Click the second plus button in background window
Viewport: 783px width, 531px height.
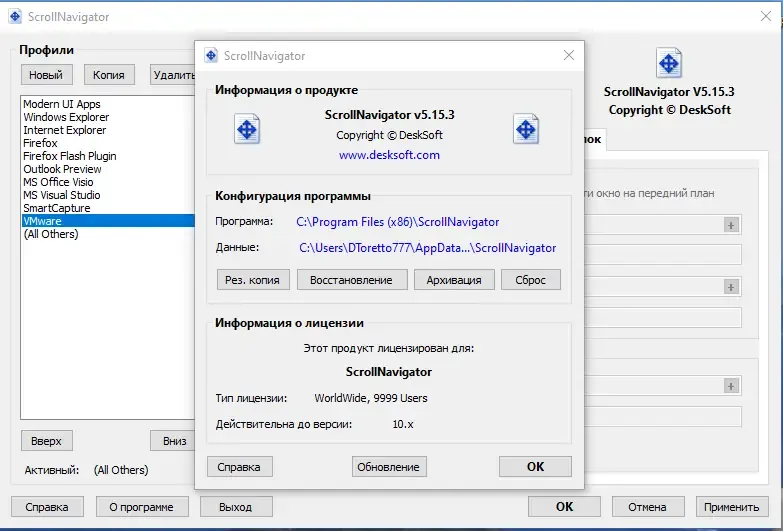(x=731, y=287)
